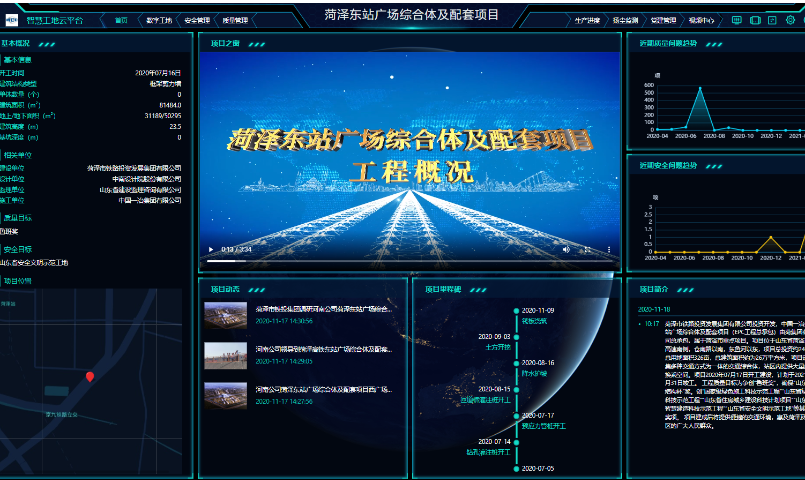This screenshot has width=805, height=480.
Task: Mute the video with the speaker icon
Action: point(566,249)
